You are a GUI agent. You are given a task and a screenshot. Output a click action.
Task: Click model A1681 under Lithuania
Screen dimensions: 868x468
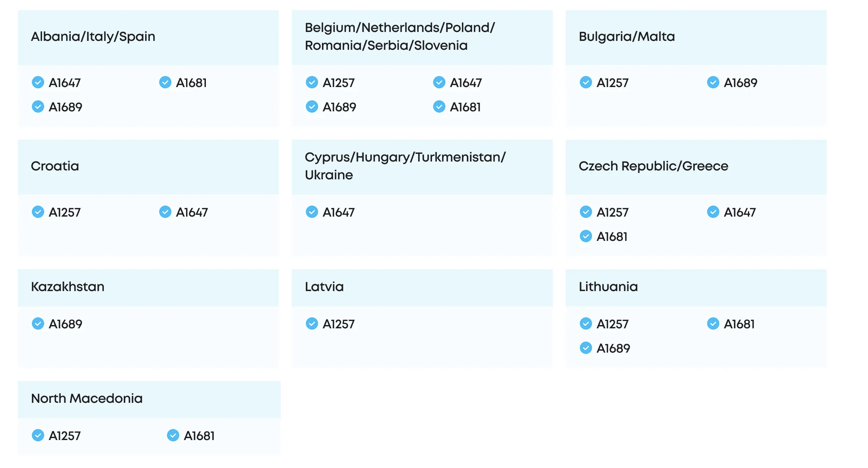coord(739,324)
